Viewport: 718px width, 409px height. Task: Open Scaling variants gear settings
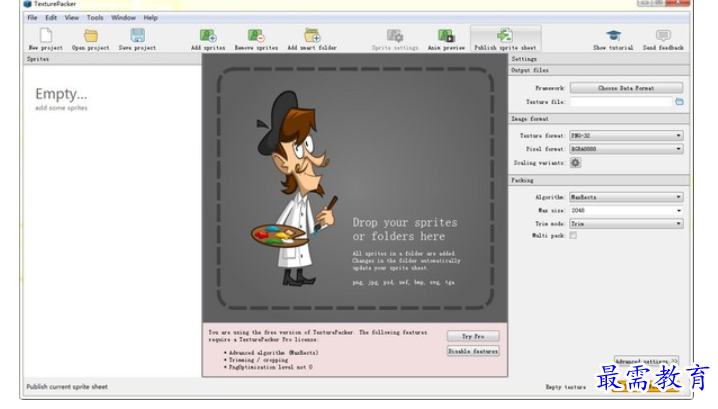(575, 162)
